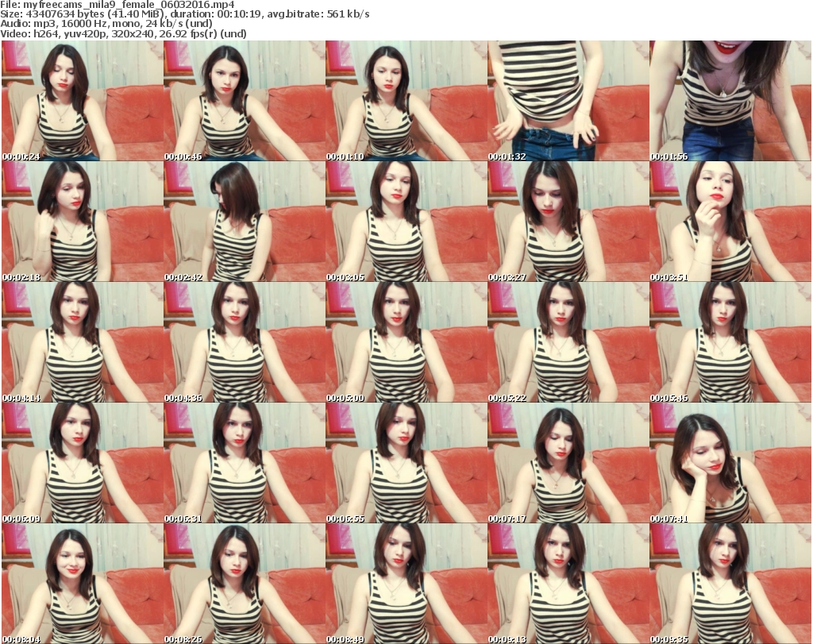813x644 pixels.
Task: Click the 'File: myfreecams_mila9_female_06032016.mp4' header line
Action: click(x=118, y=5)
